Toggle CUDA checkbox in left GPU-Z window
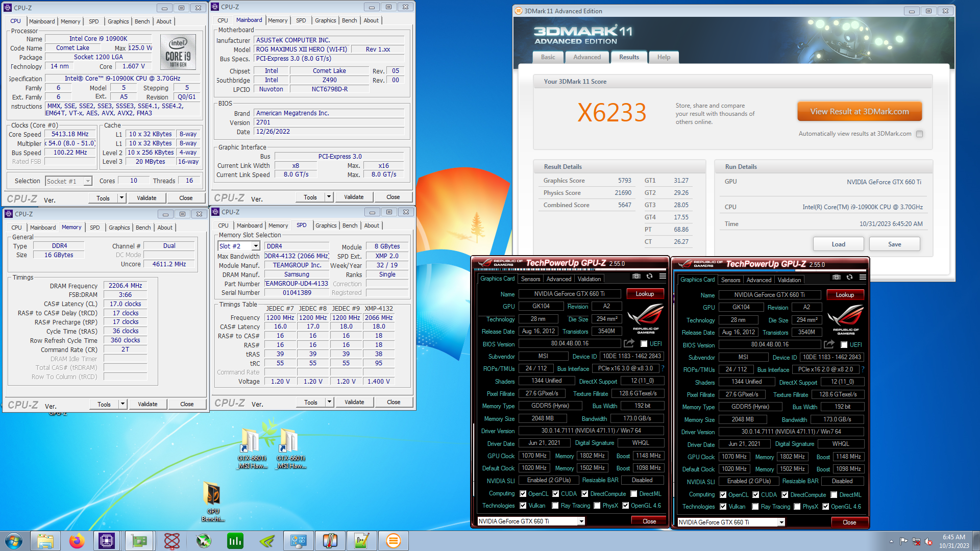This screenshot has width=980, height=551. coord(555,494)
